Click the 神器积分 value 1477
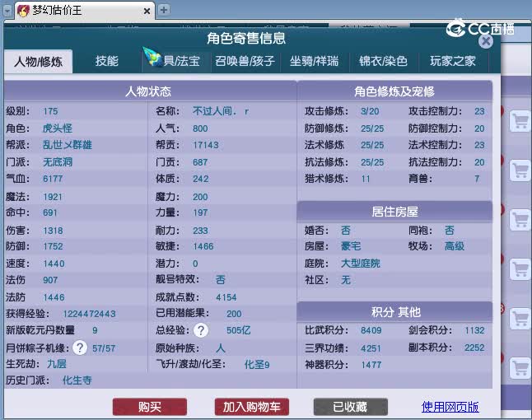 click(371, 365)
